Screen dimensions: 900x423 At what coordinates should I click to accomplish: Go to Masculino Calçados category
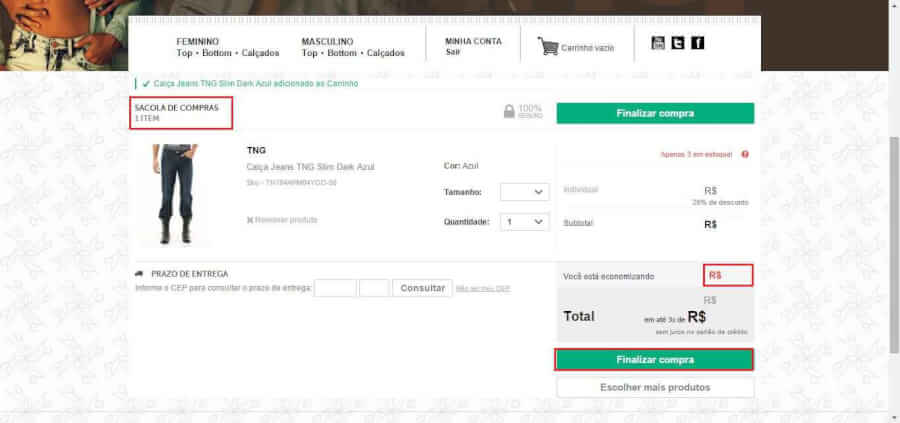point(385,53)
